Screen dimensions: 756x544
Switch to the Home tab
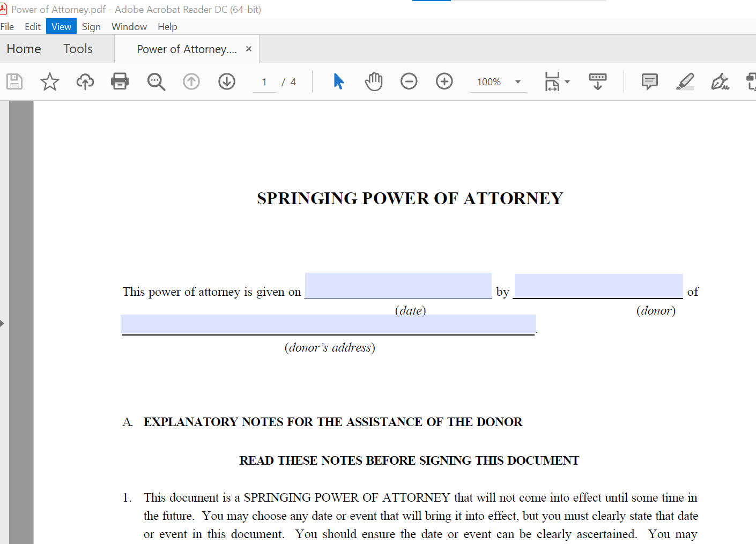pyautogui.click(x=24, y=48)
